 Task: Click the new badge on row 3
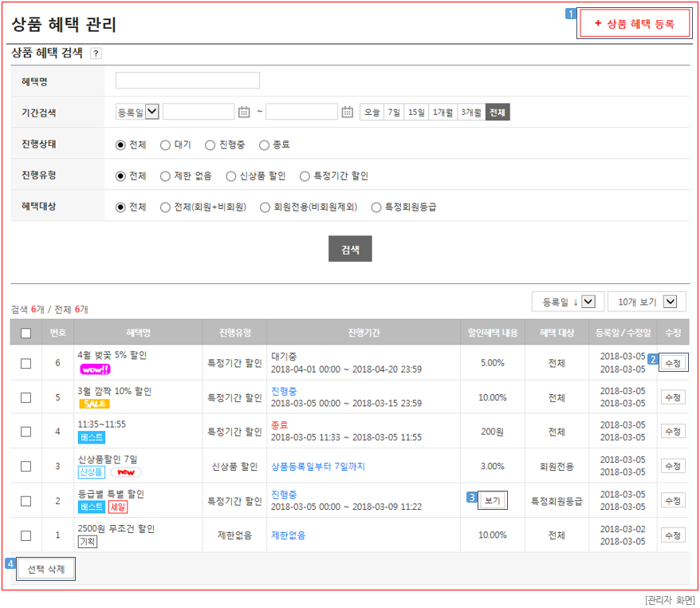pyautogui.click(x=126, y=472)
